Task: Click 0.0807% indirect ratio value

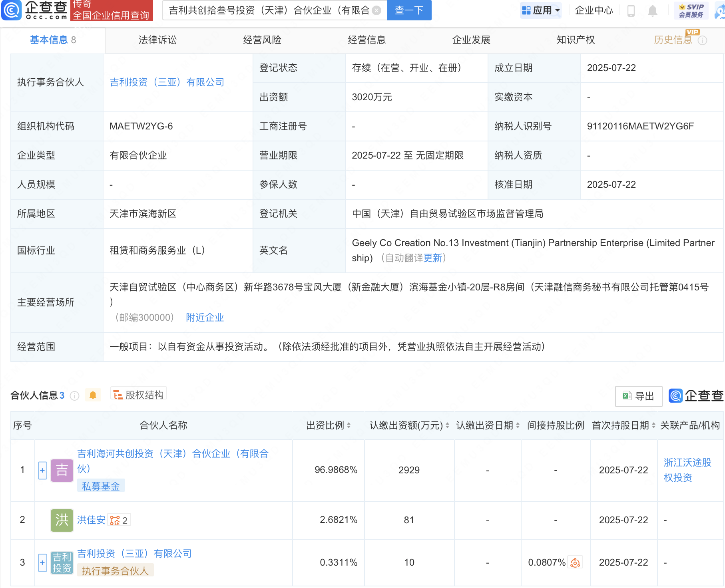Action: 547,562
